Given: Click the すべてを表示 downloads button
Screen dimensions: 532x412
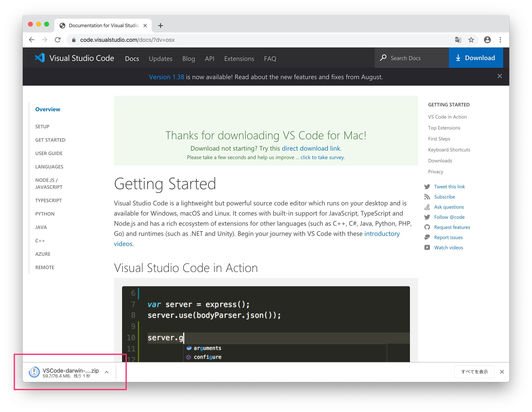Looking at the screenshot, I should pos(474,372).
